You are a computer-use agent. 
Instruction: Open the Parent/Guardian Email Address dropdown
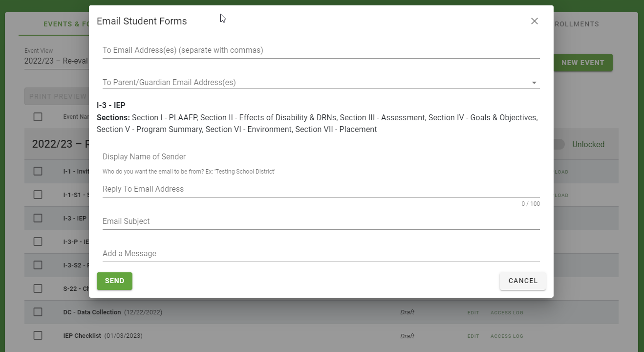click(x=321, y=83)
